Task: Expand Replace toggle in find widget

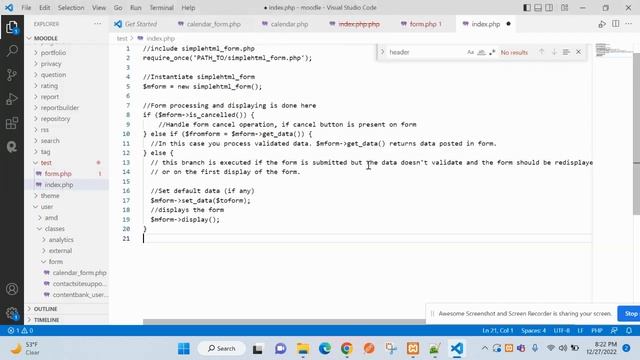Action: [382, 52]
